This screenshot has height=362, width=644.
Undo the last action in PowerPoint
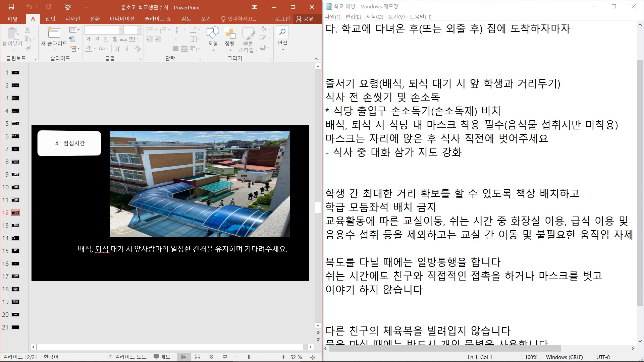coord(29,7)
